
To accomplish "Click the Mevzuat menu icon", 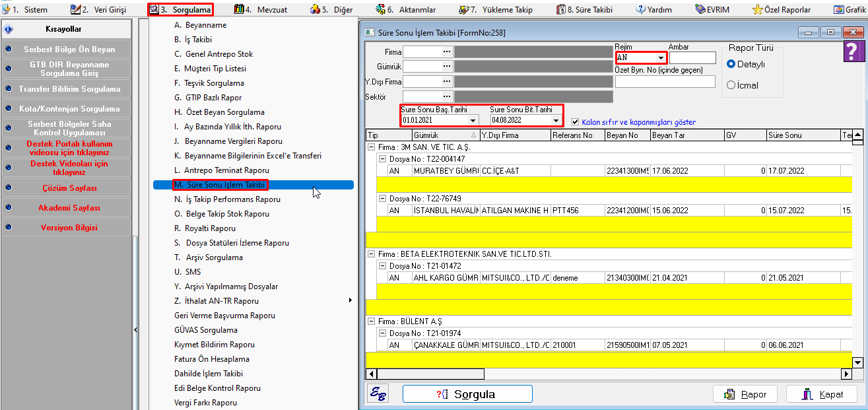I will pos(238,10).
